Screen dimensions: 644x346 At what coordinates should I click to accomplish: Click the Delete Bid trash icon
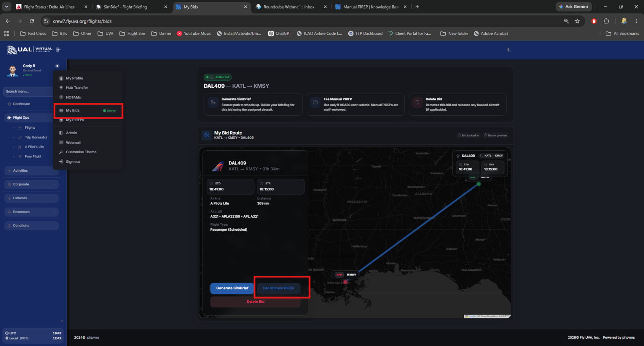pyautogui.click(x=417, y=102)
